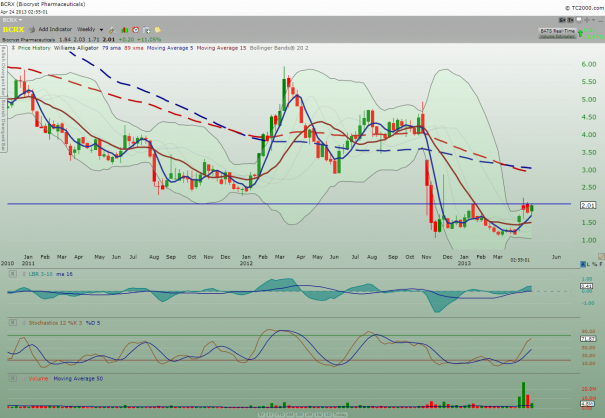Click the Stochastics 71.67 value marker
Viewport: 605px width, 418px height.
pos(588,338)
